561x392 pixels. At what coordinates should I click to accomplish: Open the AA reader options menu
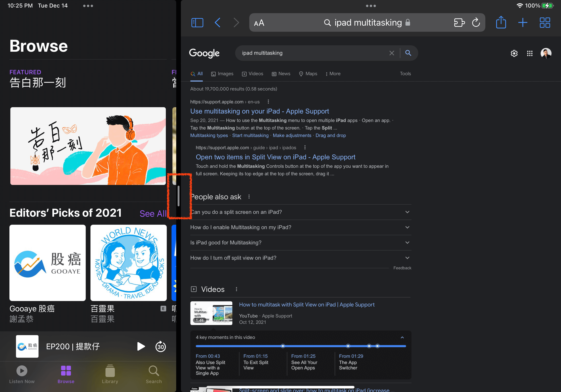259,23
